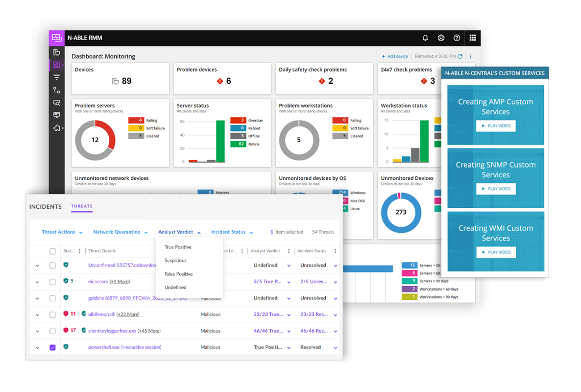Expand the ulklfemon.dll threat row

(x=37, y=315)
